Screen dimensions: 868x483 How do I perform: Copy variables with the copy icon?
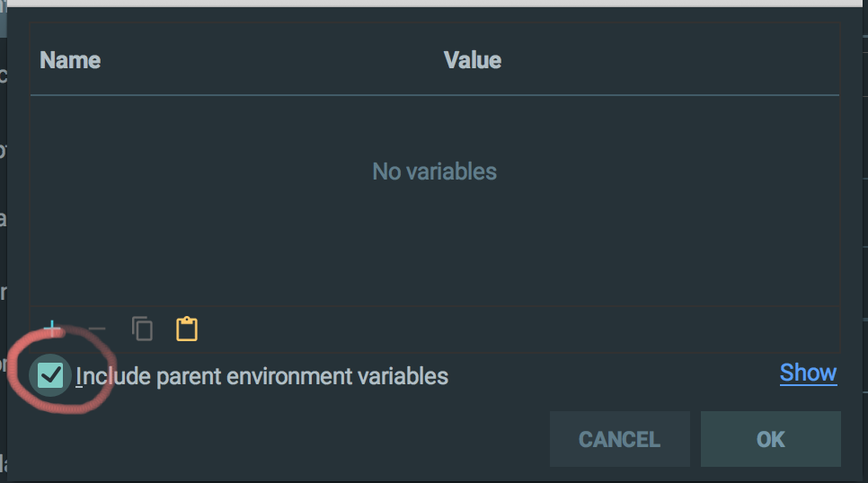click(142, 329)
